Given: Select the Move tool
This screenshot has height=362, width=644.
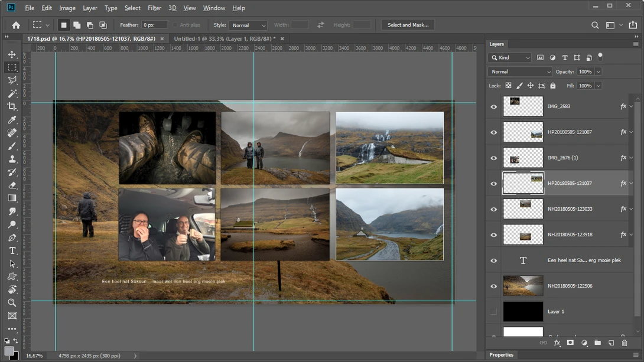Looking at the screenshot, I should (x=12, y=54).
